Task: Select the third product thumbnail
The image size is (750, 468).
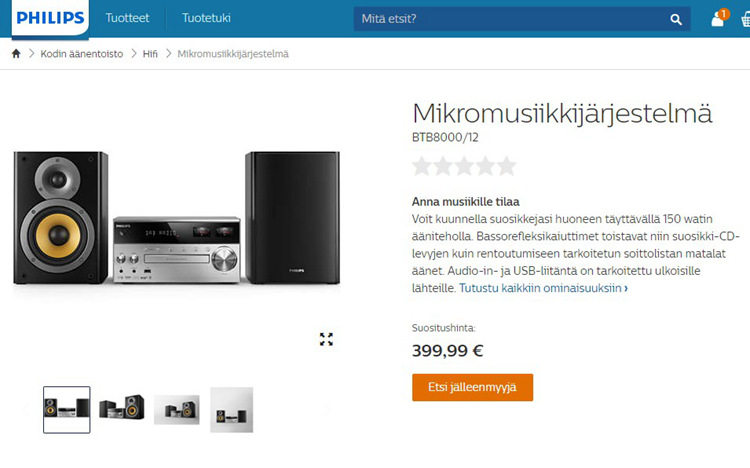Action: click(176, 409)
